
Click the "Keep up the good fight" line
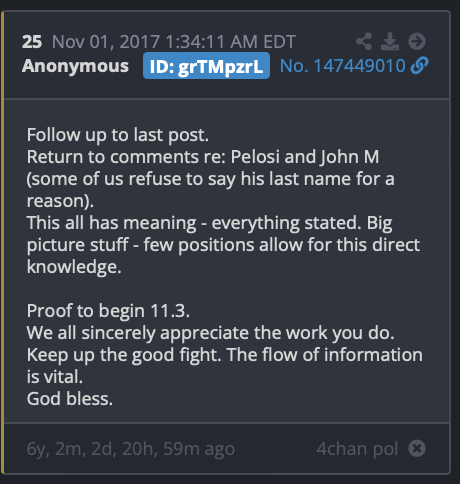tap(225, 355)
